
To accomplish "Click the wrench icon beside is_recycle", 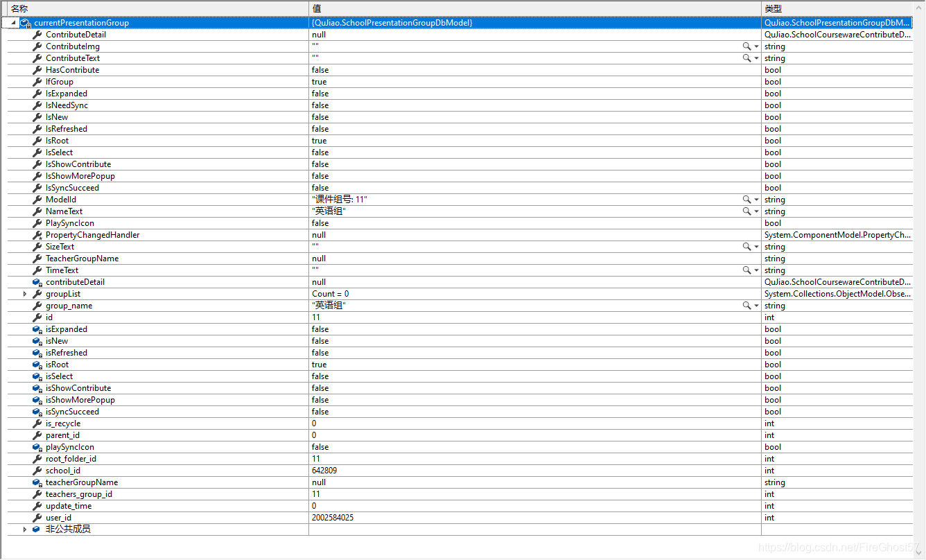I will 37,423.
